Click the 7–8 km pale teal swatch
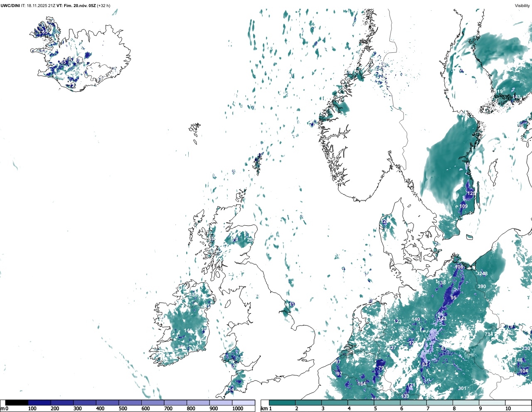The height and width of the screenshot is (412, 532). 439,402
